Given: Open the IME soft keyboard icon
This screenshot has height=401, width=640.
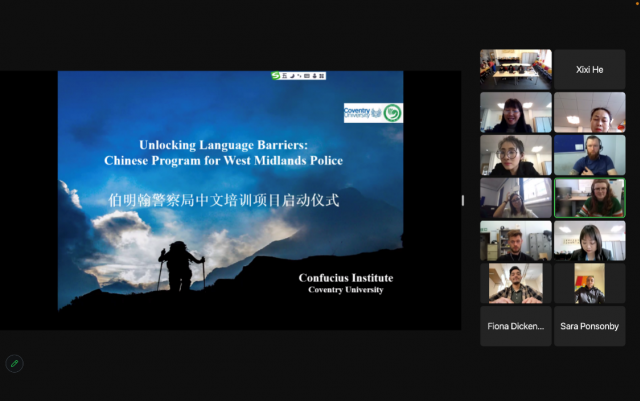Looking at the screenshot, I should 307,76.
